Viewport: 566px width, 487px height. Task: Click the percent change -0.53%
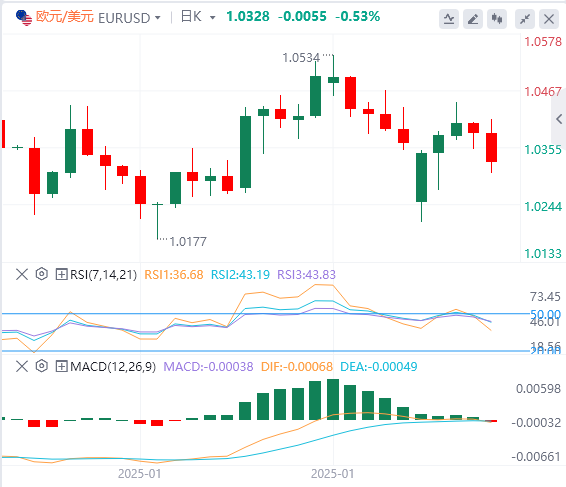pos(357,17)
